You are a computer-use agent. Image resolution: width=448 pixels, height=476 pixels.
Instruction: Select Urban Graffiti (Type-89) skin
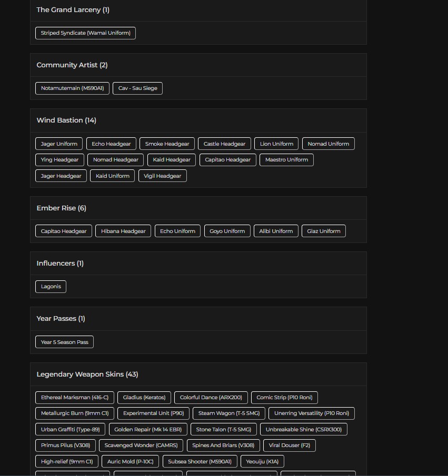[x=70, y=430]
